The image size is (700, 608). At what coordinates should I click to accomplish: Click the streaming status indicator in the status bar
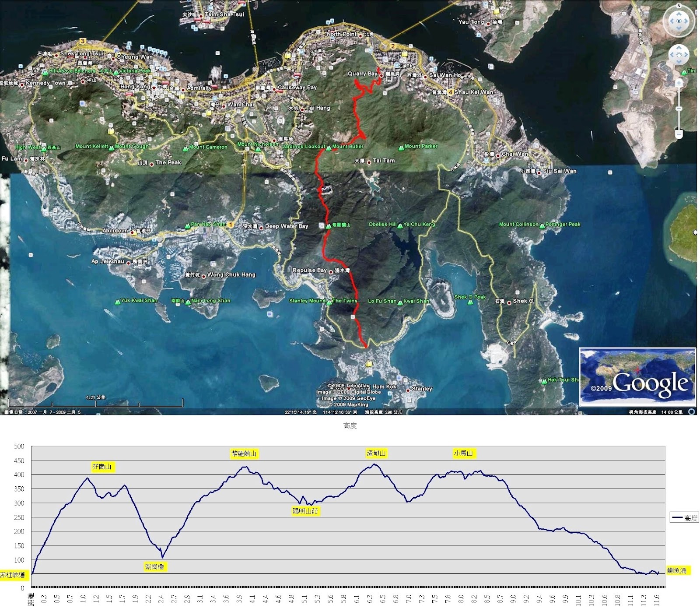(x=692, y=412)
